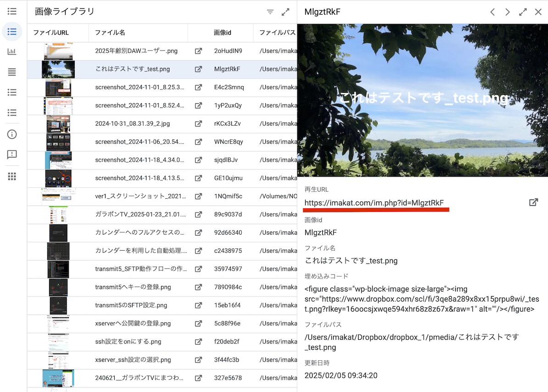This screenshot has height=392, width=548.
Task: Click the info circle icon in sidebar
Action: (12, 134)
